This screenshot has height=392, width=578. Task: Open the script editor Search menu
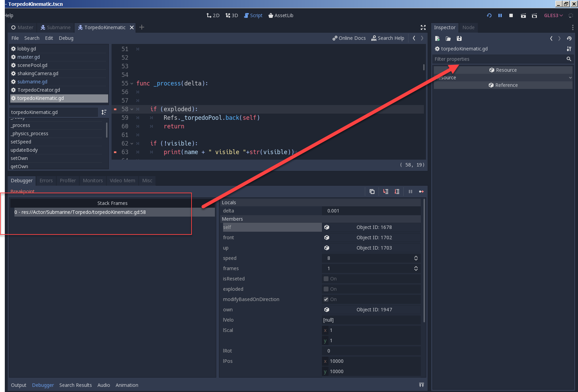pos(32,38)
